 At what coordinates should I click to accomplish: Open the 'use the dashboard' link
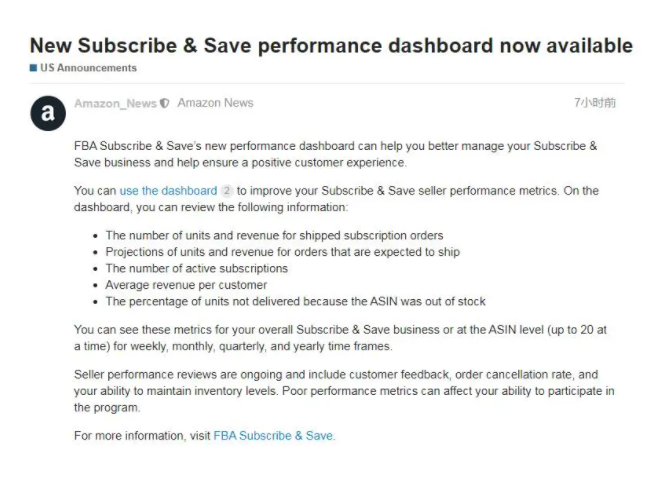tap(168, 191)
